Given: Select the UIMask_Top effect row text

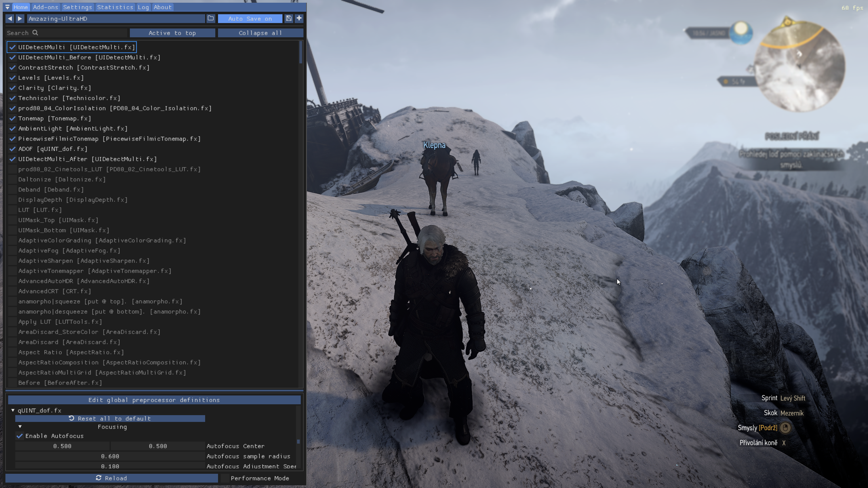Looking at the screenshot, I should pyautogui.click(x=58, y=220).
